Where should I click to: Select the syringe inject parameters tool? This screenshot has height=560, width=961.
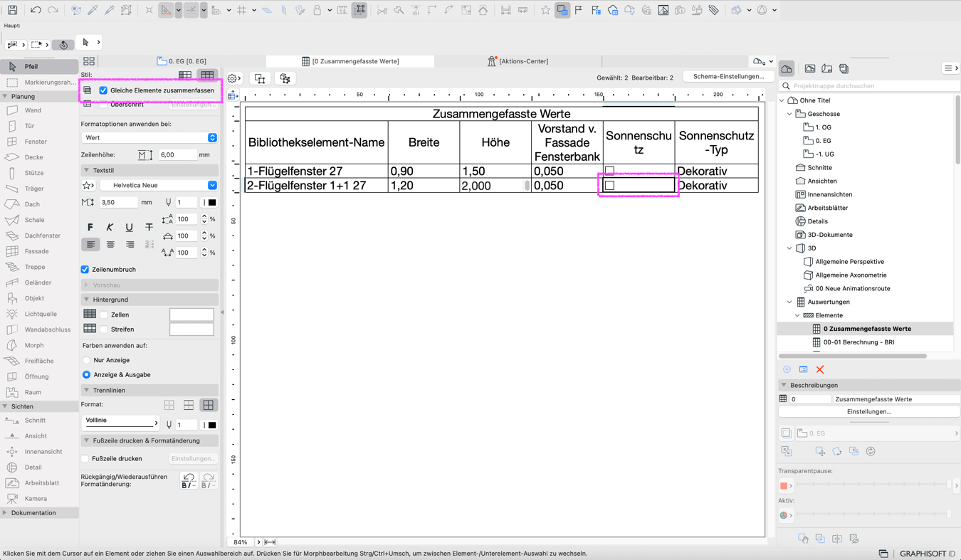109,10
